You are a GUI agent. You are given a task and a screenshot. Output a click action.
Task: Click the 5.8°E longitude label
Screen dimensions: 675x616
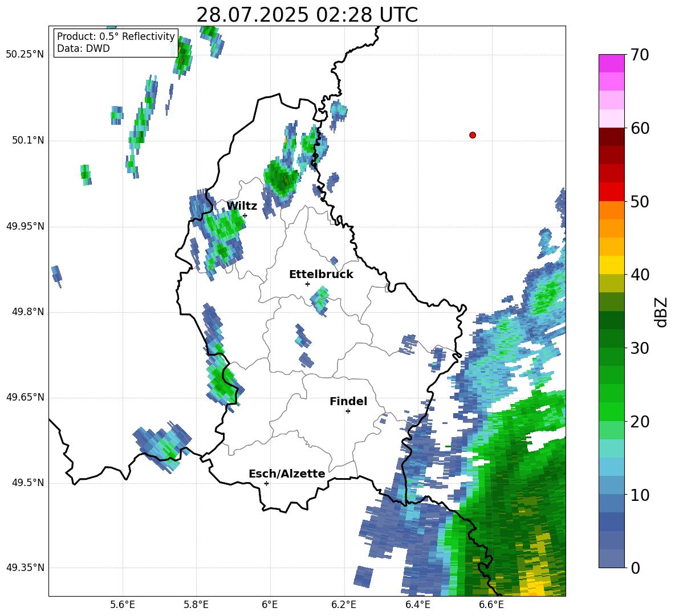[x=196, y=605]
